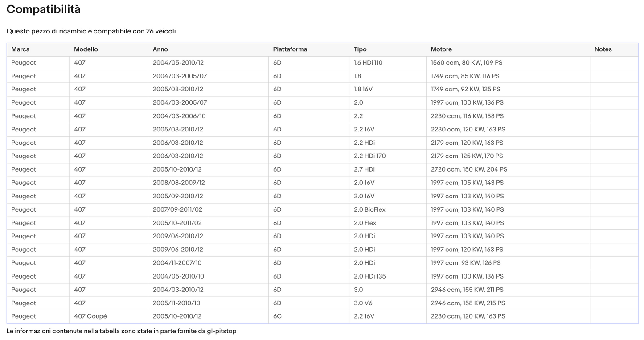Click the gl-pitstop information footnote text
This screenshot has height=340, width=644.
[x=121, y=331]
